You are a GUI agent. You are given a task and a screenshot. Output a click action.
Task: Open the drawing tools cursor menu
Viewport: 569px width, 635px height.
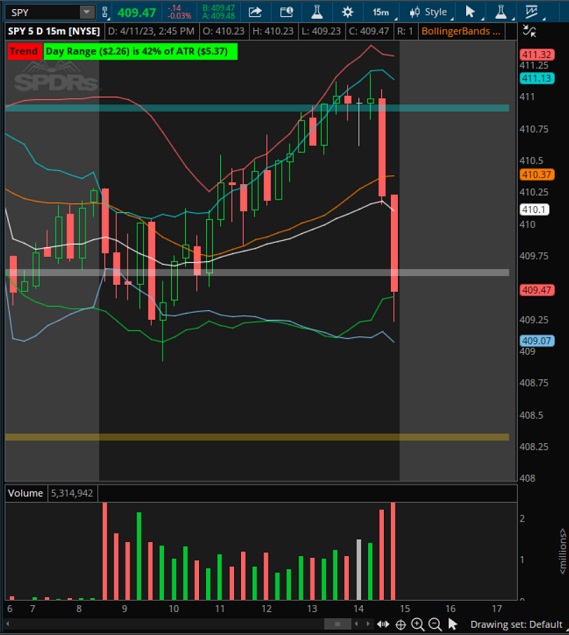[471, 12]
